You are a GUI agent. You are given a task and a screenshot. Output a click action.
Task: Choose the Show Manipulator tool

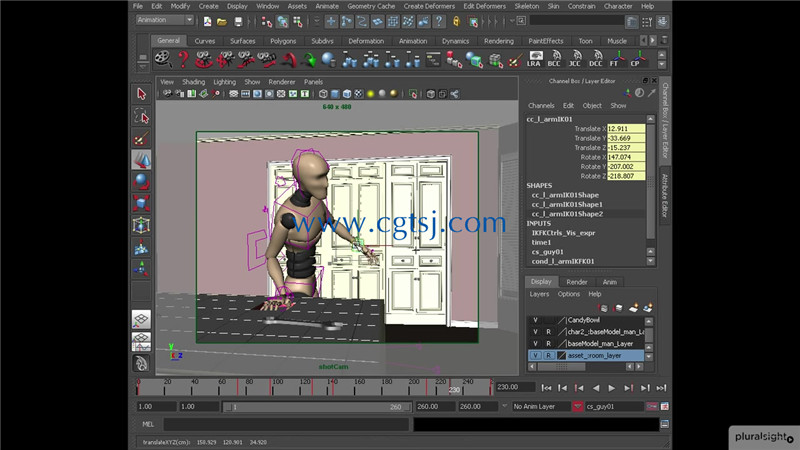[141, 268]
